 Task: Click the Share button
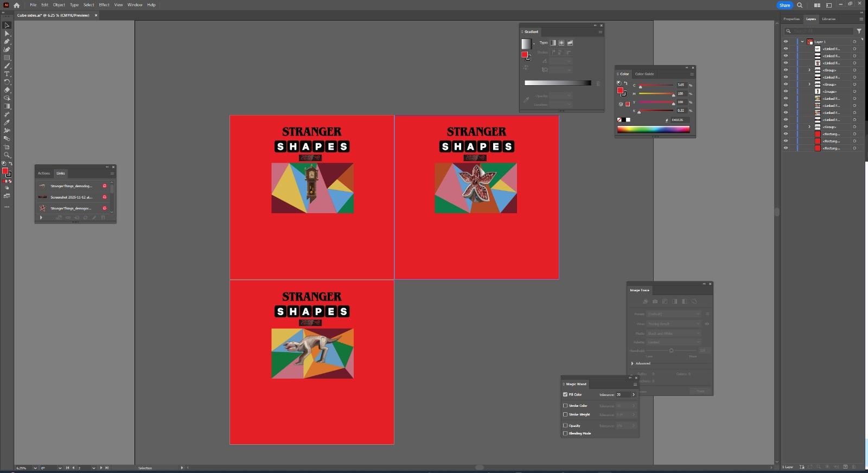click(784, 5)
